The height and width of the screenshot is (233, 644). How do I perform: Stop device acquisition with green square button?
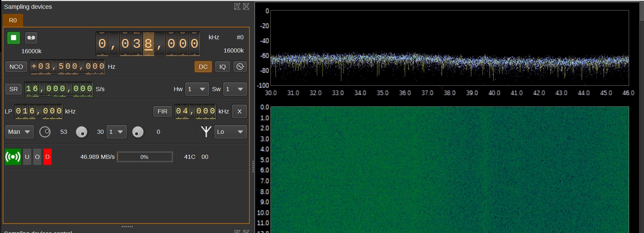pos(14,38)
